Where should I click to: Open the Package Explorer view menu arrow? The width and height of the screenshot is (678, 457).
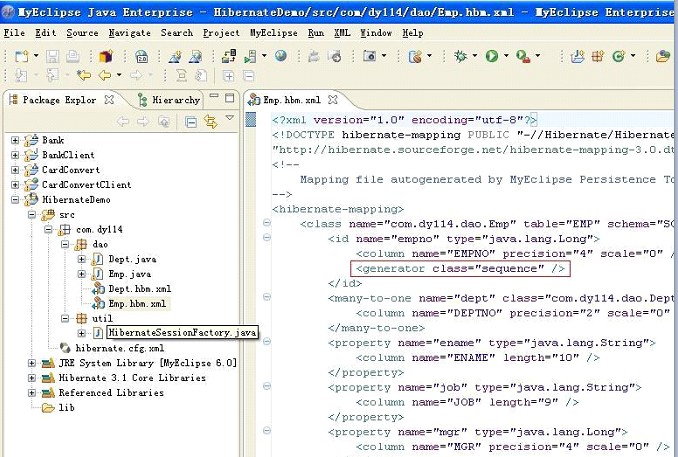[229, 120]
